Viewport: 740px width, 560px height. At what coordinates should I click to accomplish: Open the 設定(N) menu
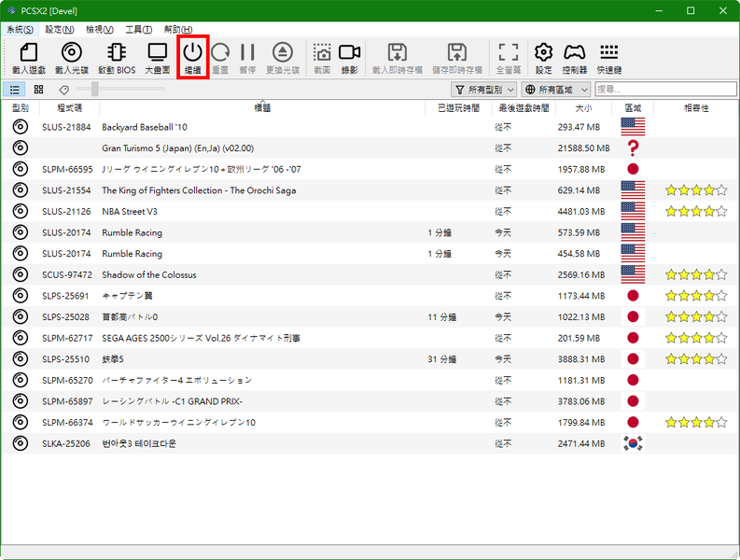pyautogui.click(x=60, y=29)
